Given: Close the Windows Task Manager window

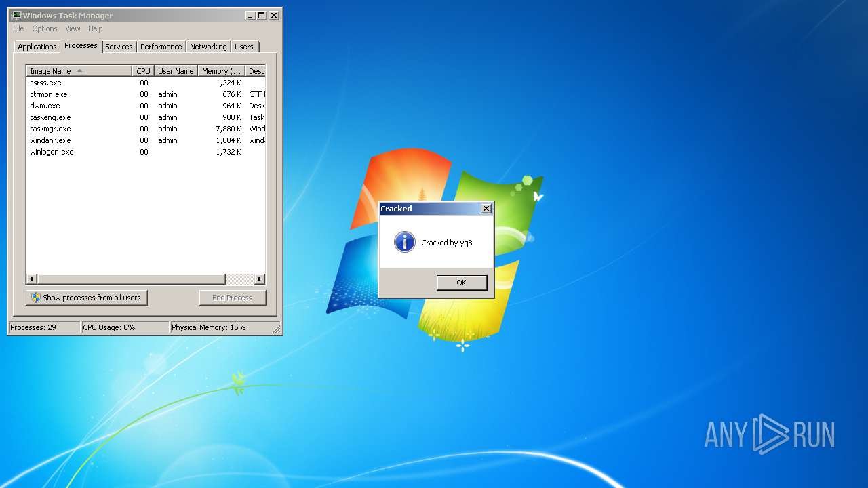Looking at the screenshot, I should coord(274,16).
